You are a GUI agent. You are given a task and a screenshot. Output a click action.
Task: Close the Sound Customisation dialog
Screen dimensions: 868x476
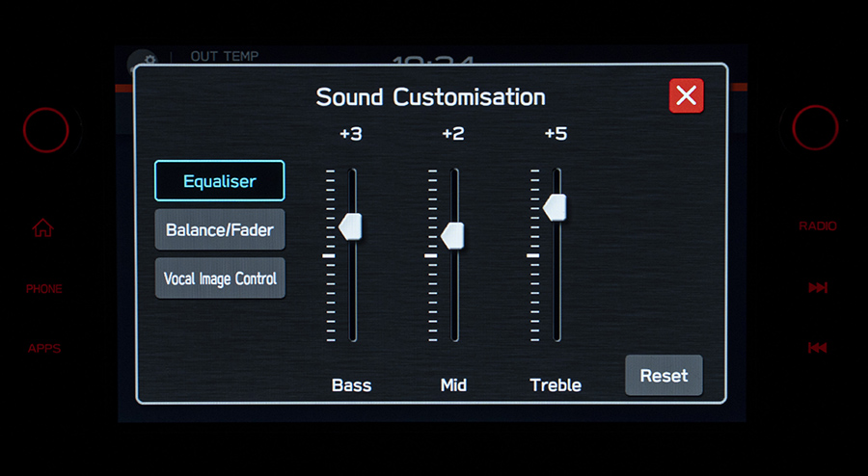(686, 95)
